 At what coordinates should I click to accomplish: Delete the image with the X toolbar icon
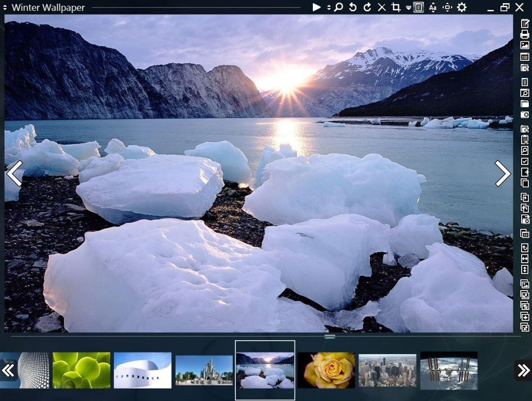click(381, 8)
